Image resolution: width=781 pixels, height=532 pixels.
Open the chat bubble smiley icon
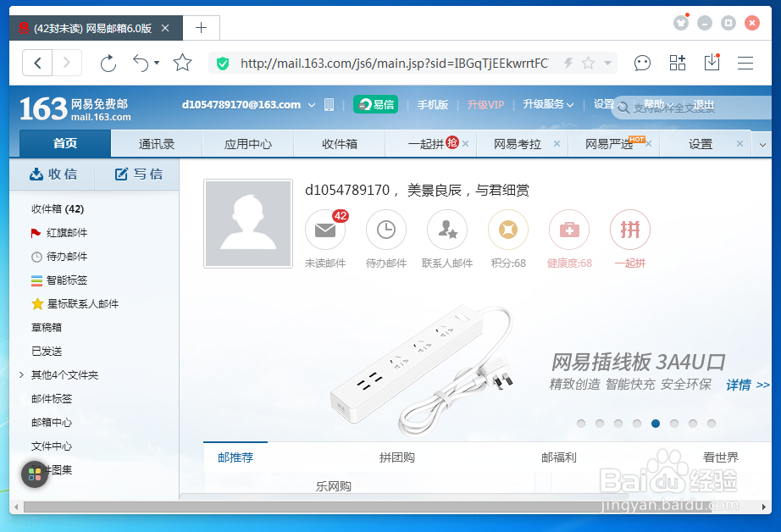[642, 64]
